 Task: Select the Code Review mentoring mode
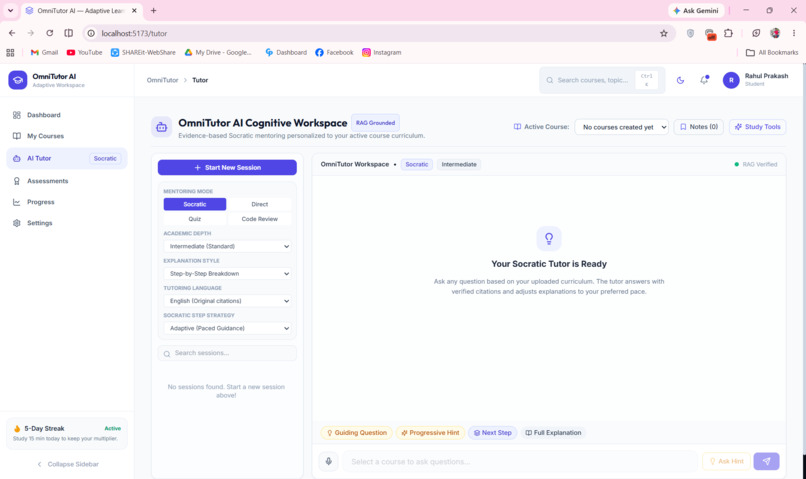click(x=260, y=219)
